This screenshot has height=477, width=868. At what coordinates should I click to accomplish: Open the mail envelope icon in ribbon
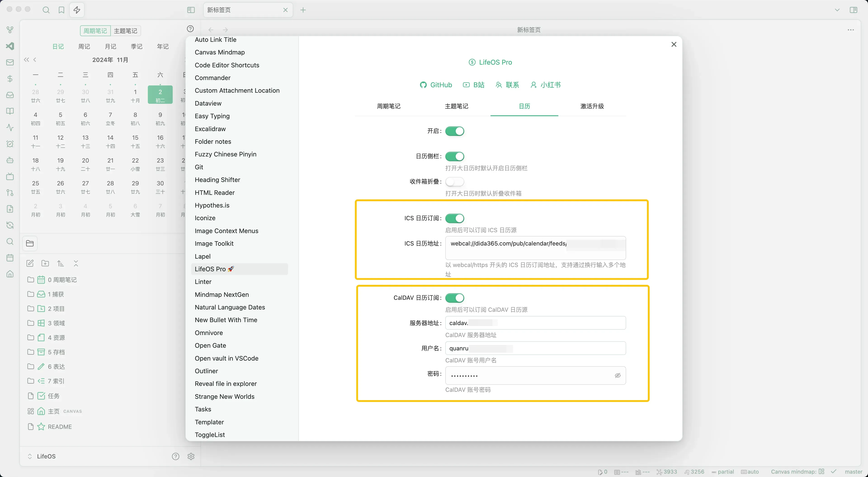10,62
